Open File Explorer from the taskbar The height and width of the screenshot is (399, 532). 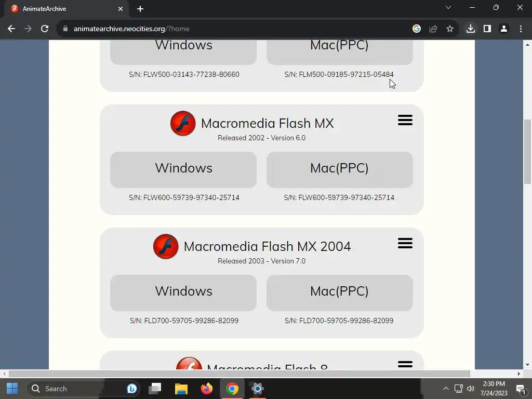click(x=181, y=389)
